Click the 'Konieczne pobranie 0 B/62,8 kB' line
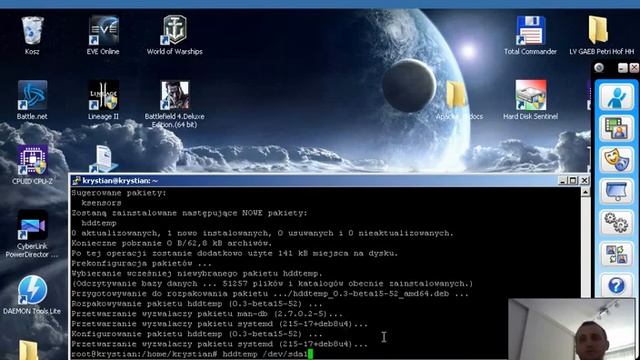 (171, 243)
